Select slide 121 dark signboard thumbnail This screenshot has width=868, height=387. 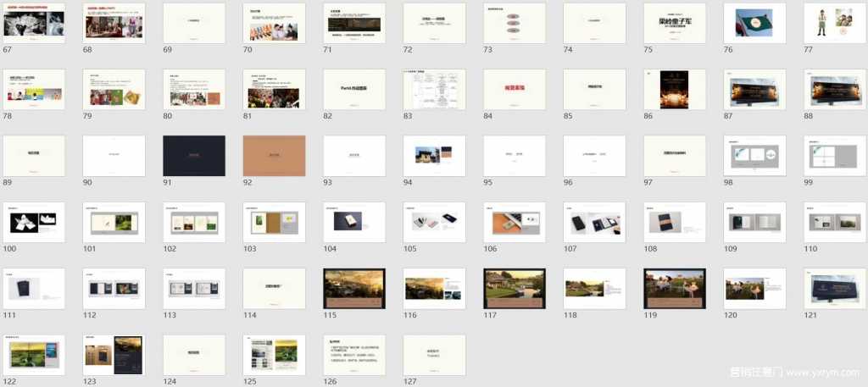[835, 289]
